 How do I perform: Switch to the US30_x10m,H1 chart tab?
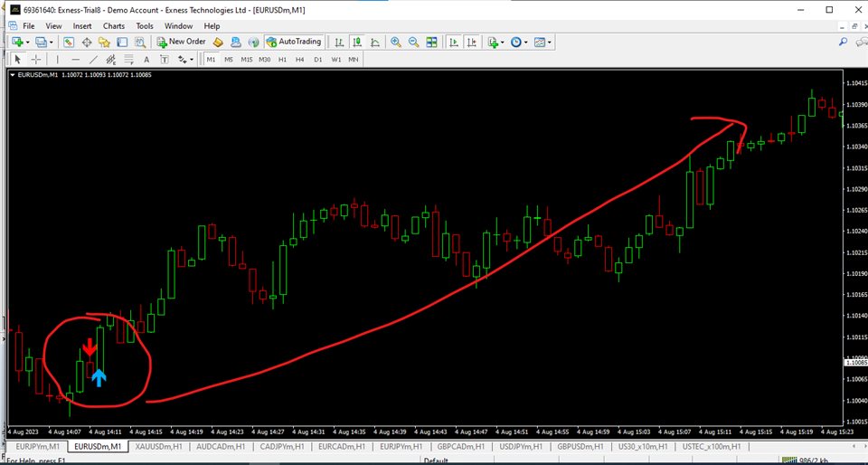[x=642, y=446]
